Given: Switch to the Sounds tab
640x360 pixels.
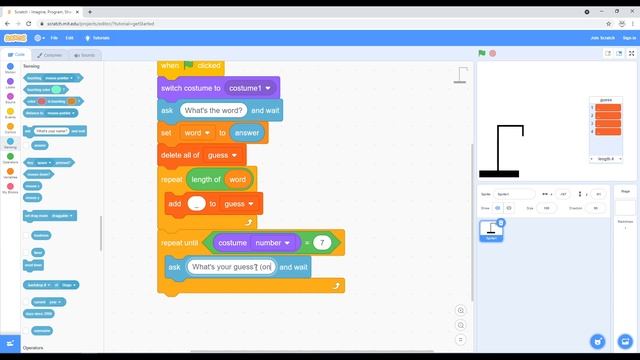Looking at the screenshot, I should point(84,55).
